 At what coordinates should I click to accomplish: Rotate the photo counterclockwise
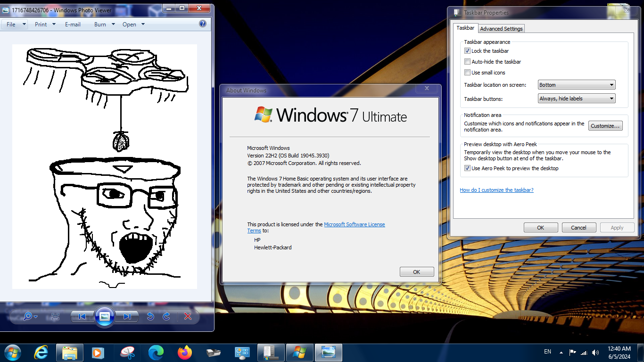coord(150,316)
